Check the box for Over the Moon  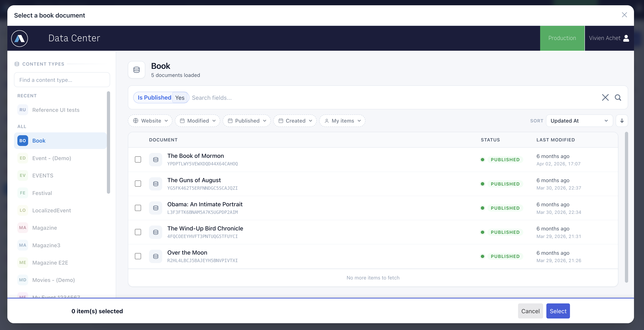tap(138, 256)
